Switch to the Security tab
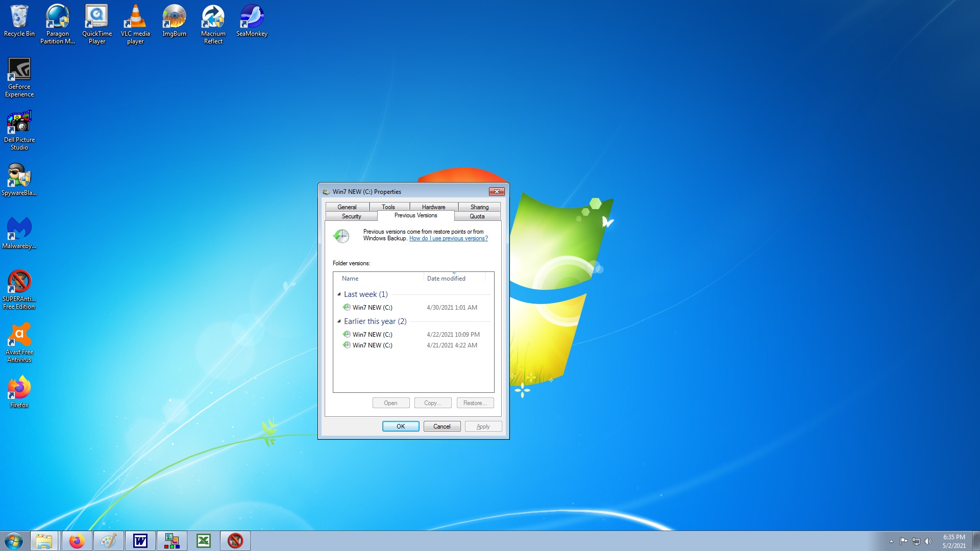The width and height of the screenshot is (980, 551). pyautogui.click(x=351, y=216)
